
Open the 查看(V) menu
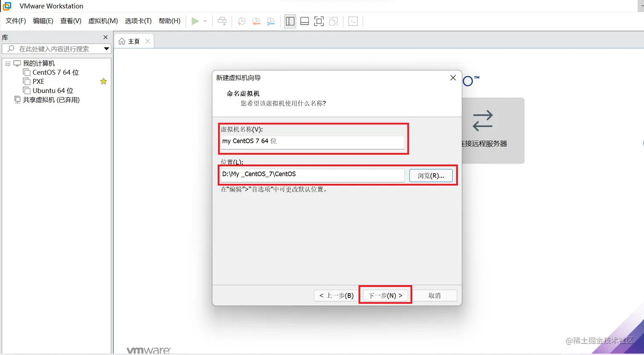(x=71, y=21)
